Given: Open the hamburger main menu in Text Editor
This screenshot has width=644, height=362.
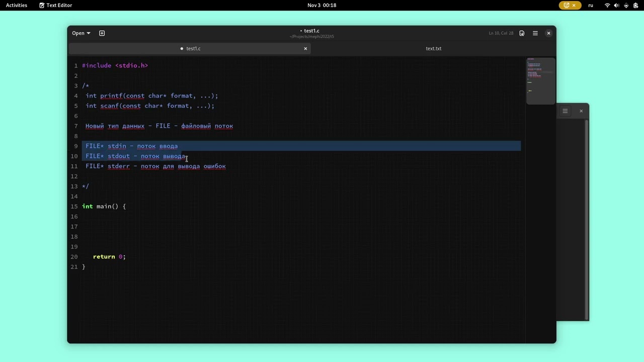Looking at the screenshot, I should click(535, 33).
